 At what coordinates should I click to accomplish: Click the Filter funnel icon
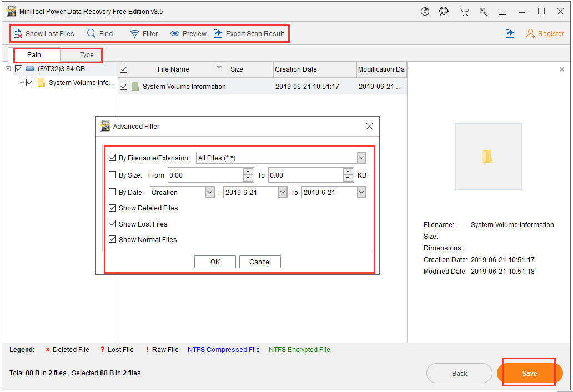click(x=134, y=34)
